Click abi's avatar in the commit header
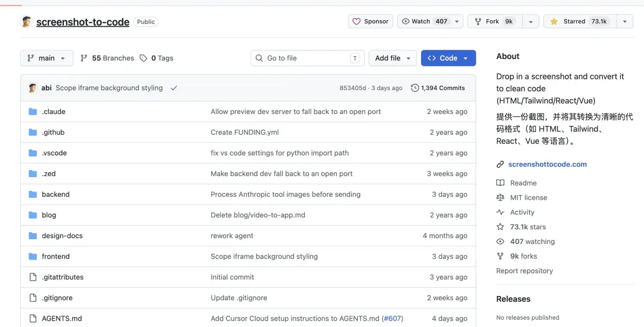644x327 pixels. coord(32,88)
